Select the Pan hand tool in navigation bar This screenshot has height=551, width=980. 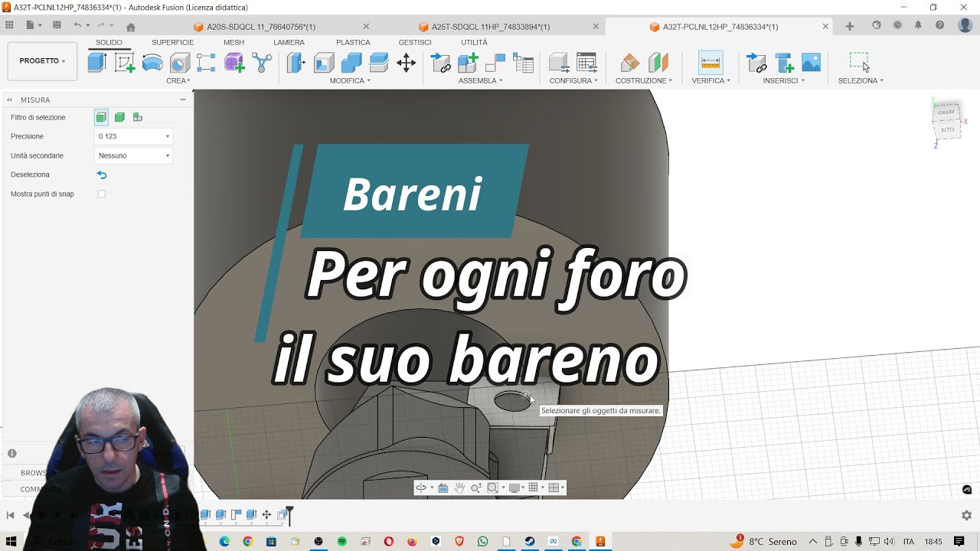(x=459, y=487)
